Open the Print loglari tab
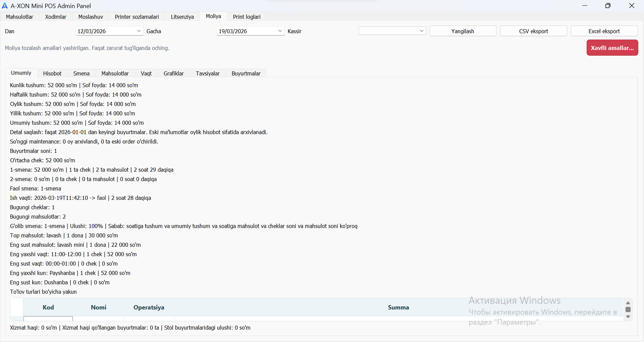This screenshot has width=644, height=342. (x=247, y=17)
